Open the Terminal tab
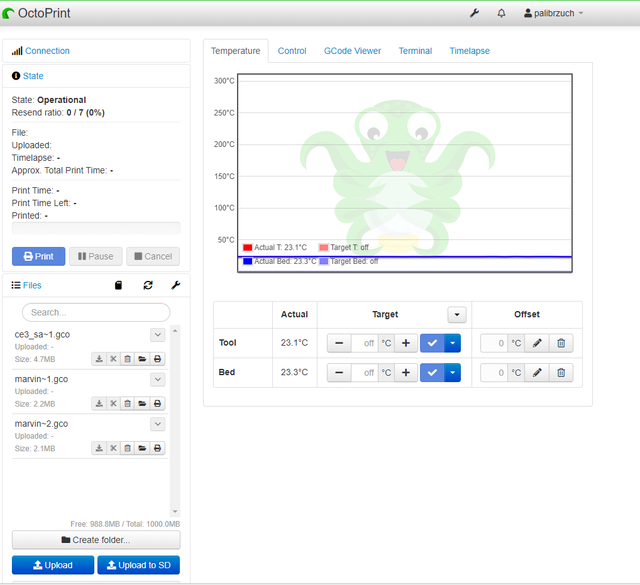This screenshot has width=640, height=585. pos(415,51)
